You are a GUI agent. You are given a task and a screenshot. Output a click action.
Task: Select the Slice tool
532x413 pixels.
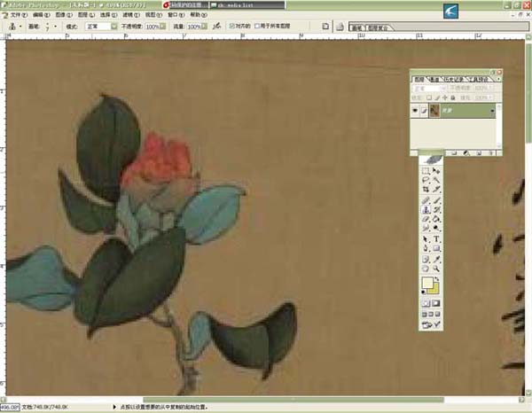point(436,189)
